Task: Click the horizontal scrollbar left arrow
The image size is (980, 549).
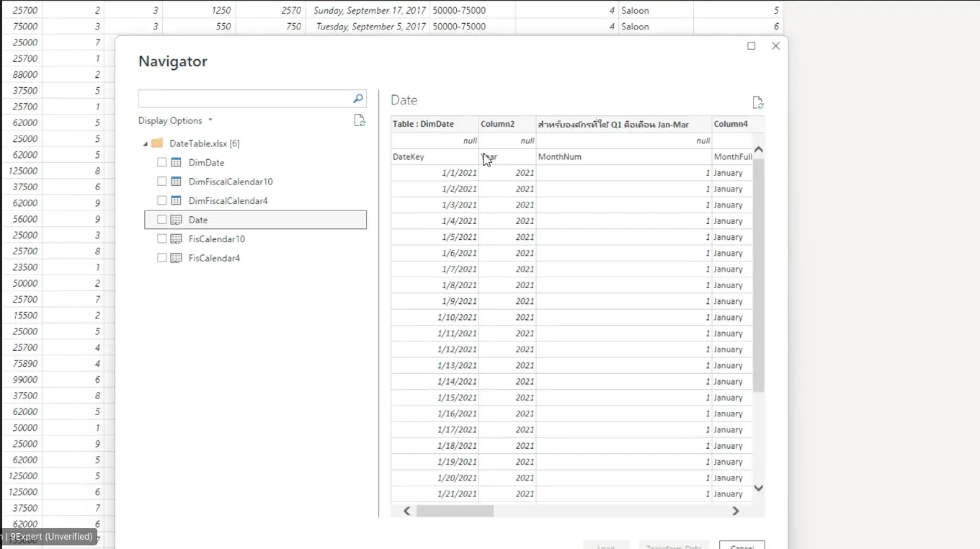Action: point(407,511)
